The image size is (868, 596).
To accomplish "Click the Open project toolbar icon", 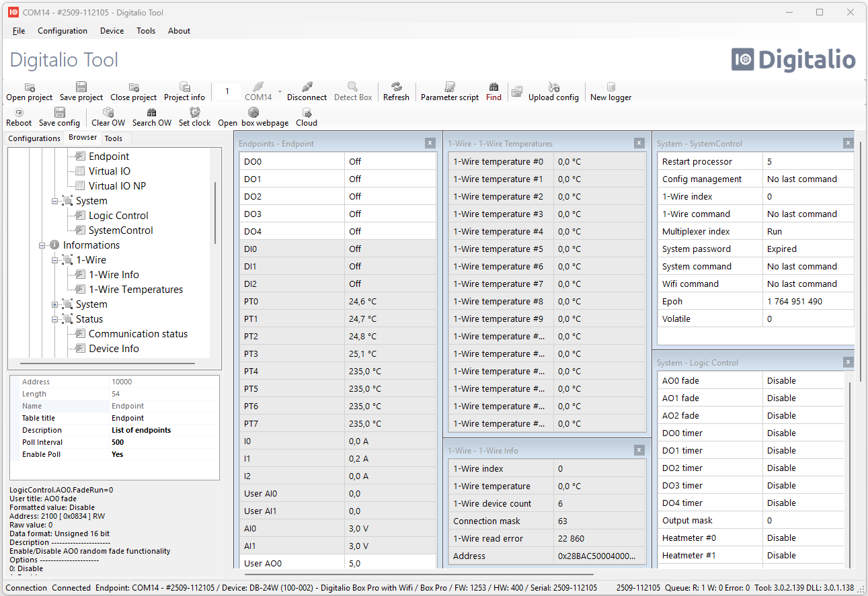I will pos(30,87).
